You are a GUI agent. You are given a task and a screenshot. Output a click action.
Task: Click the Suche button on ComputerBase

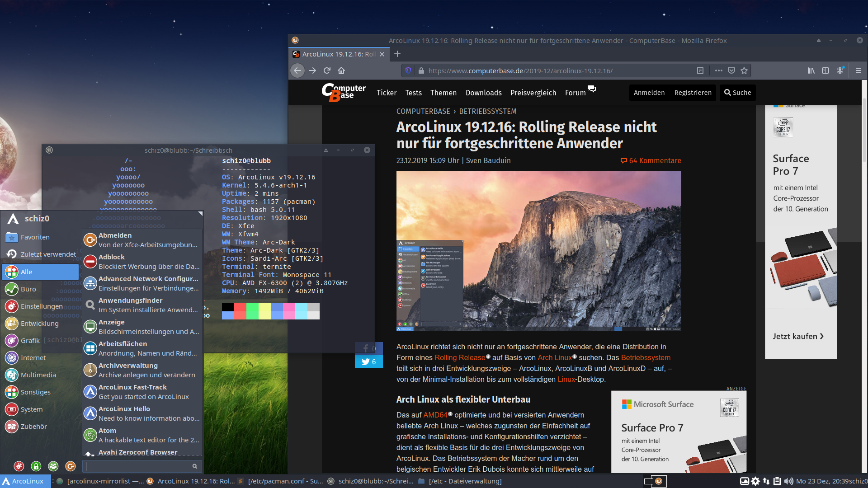point(738,92)
